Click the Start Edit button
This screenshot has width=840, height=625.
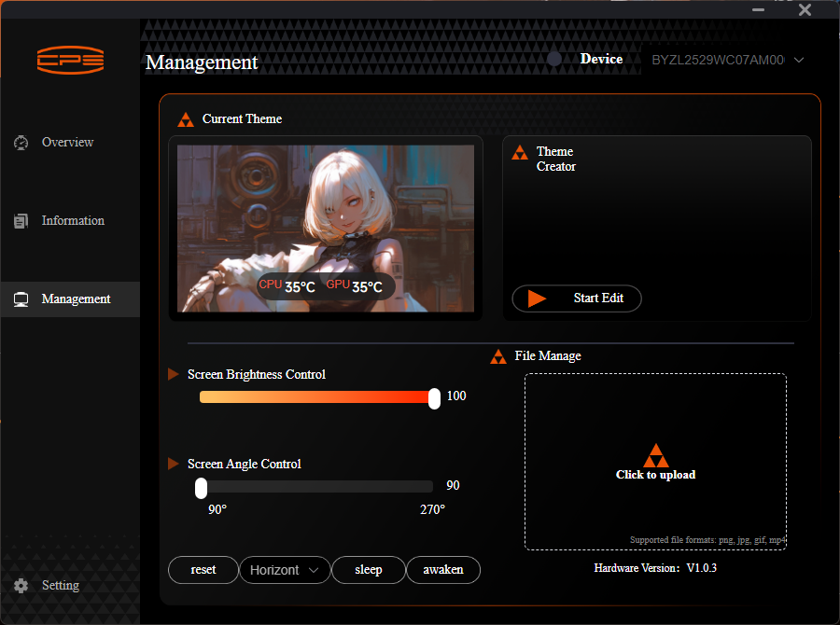(x=577, y=299)
